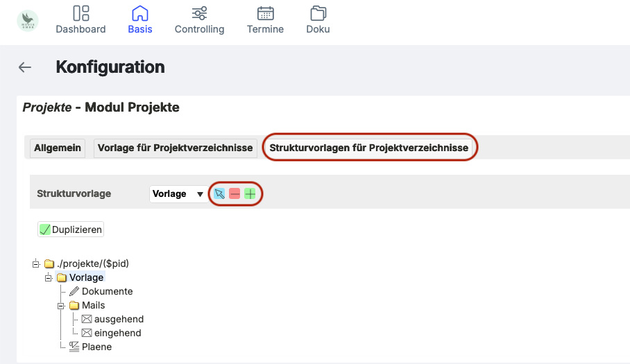630x364 pixels.
Task: Collapse the ./projekte/($pid) root node
Action: [x=36, y=263]
